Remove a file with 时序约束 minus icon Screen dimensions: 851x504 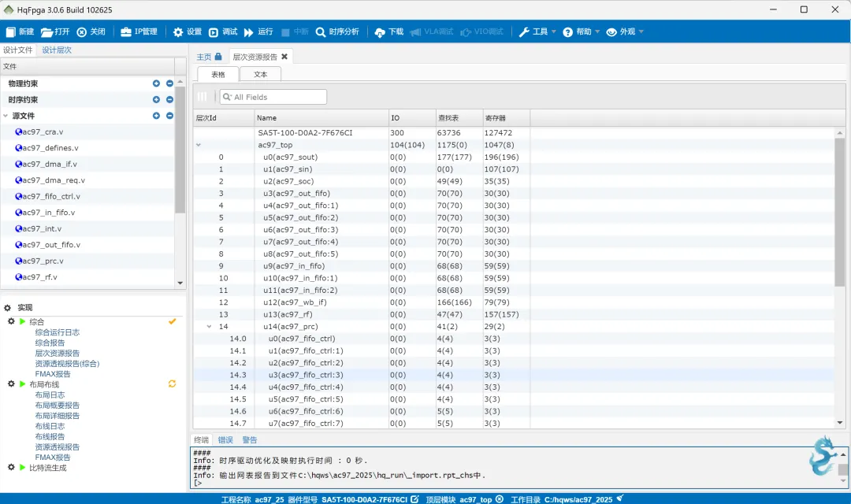[169, 100]
